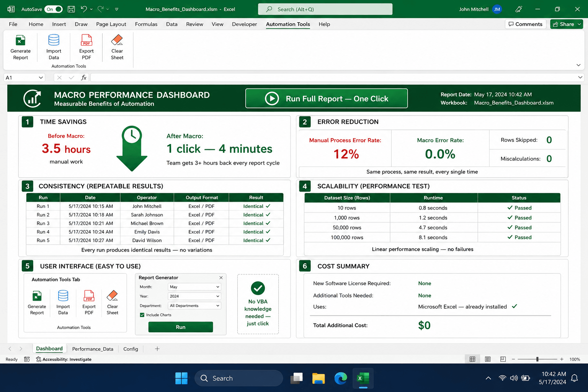Switch to Page Layout view icon

pyautogui.click(x=488, y=359)
